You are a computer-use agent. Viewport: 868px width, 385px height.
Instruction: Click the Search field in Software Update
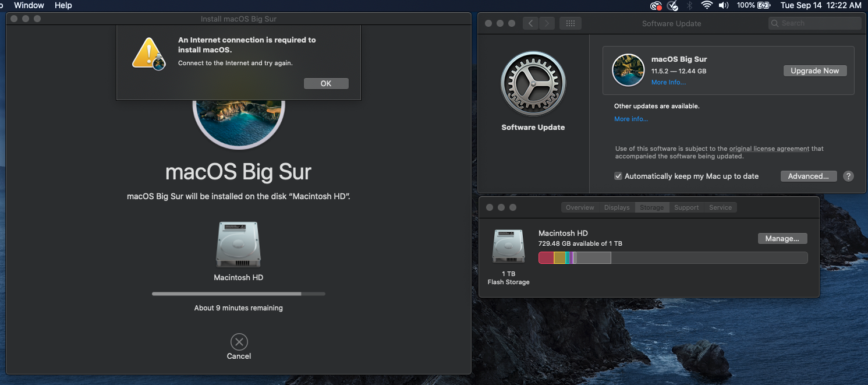point(814,23)
